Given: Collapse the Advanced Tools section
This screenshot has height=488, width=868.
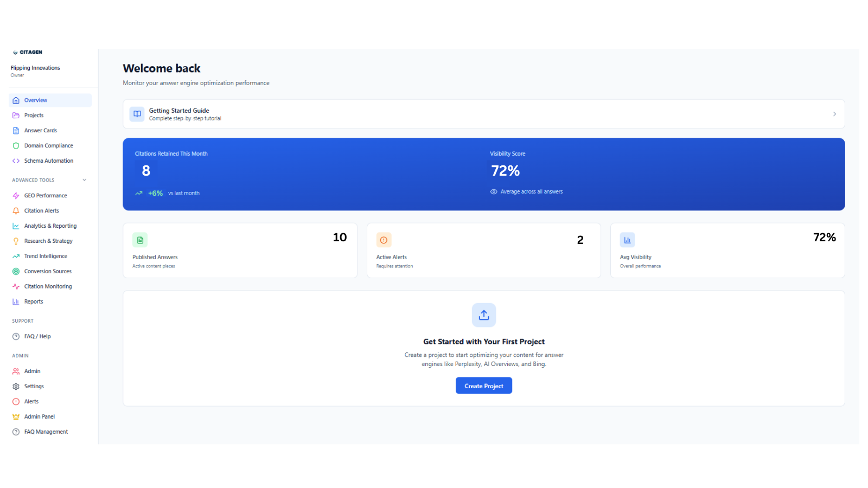Looking at the screenshot, I should tap(84, 179).
